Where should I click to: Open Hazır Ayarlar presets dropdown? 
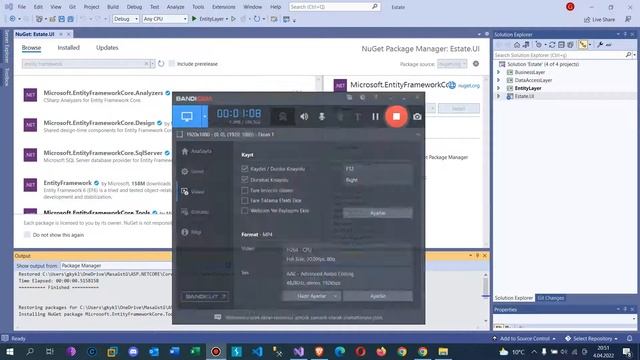(x=311, y=296)
